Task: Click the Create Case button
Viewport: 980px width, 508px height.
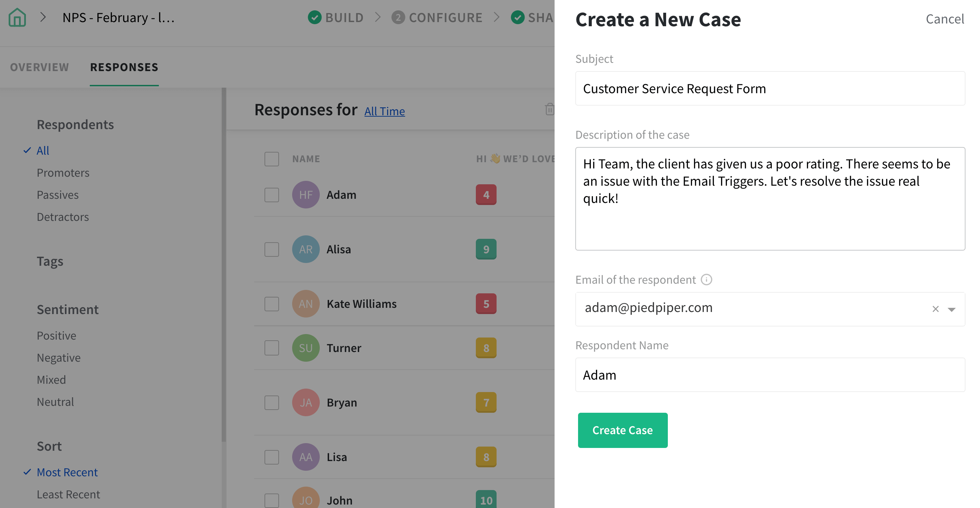Action: pyautogui.click(x=622, y=430)
